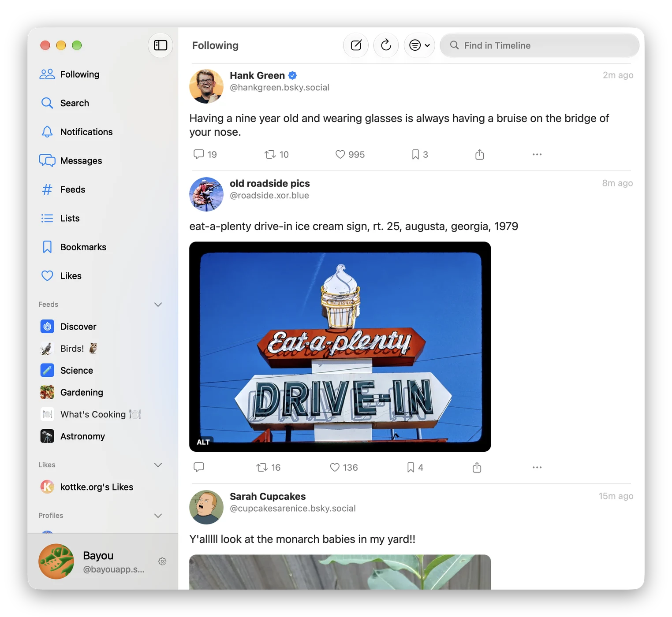The height and width of the screenshot is (617, 672).
Task: Open Search in the sidebar
Action: click(x=65, y=103)
